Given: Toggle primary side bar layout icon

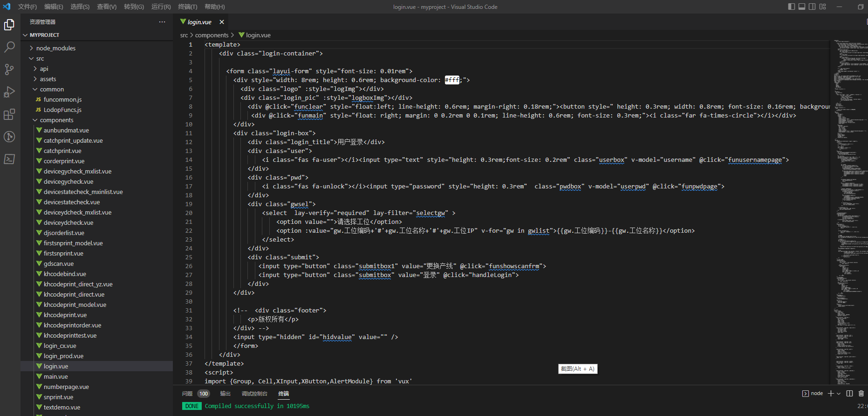Looking at the screenshot, I should point(792,7).
